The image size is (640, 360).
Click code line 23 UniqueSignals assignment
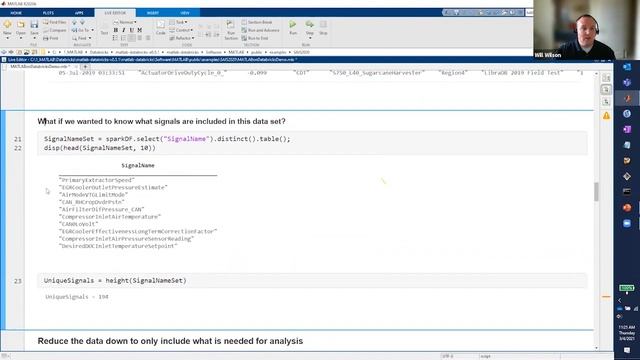(x=115, y=280)
